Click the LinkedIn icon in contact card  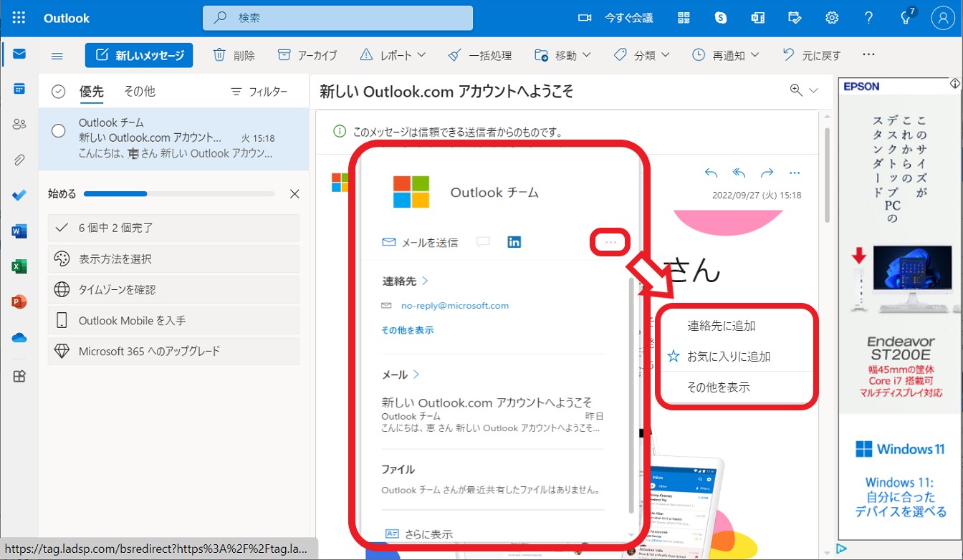[x=514, y=242]
